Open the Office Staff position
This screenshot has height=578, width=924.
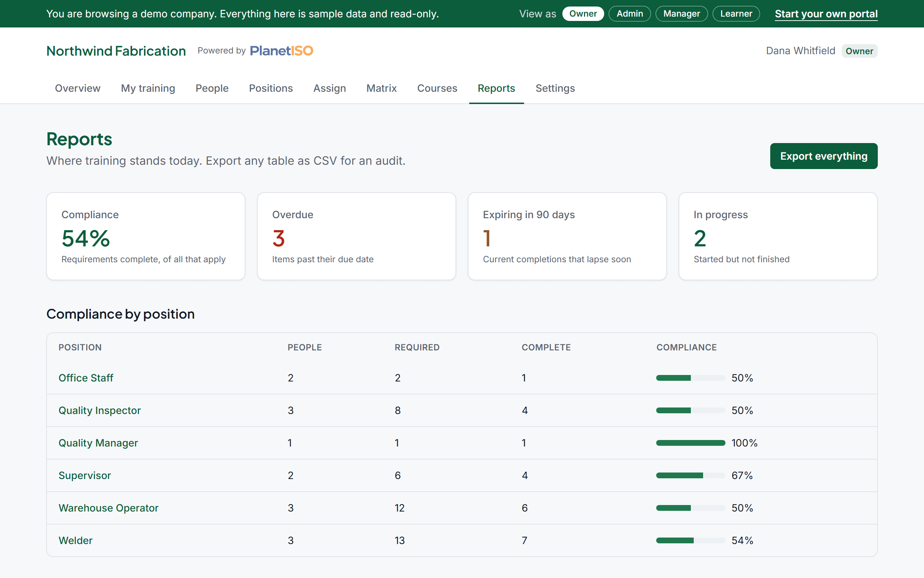point(86,378)
